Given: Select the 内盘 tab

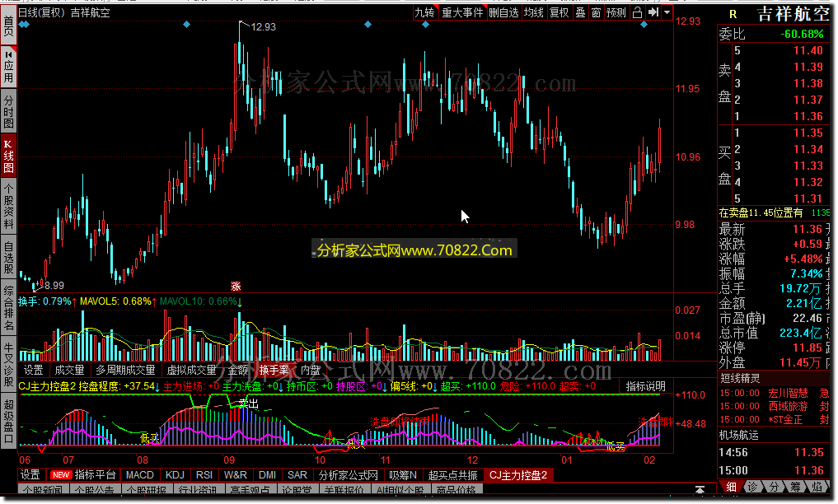Looking at the screenshot, I should coord(311,370).
